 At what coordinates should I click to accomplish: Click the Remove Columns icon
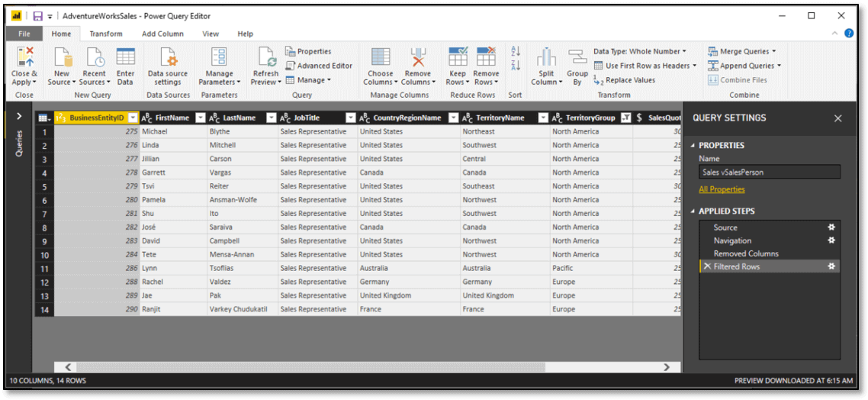click(418, 56)
